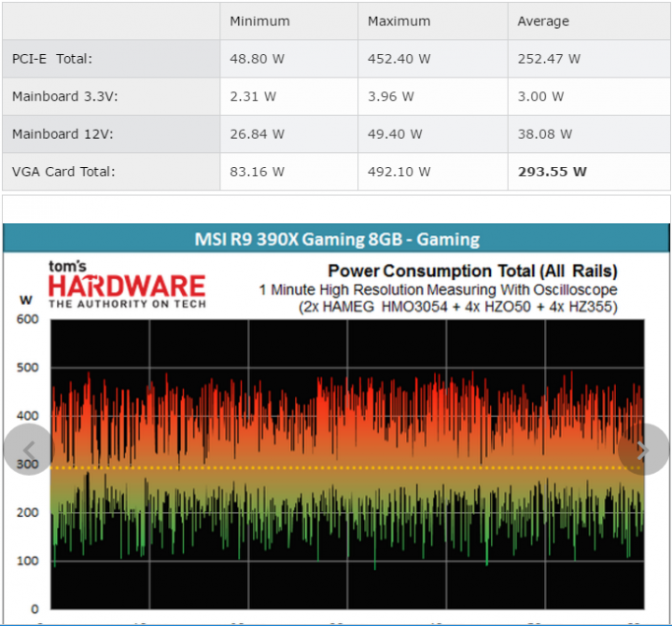Screen dimensions: 672x626
Task: Select the 3.96 W maximum value
Action: click(391, 96)
